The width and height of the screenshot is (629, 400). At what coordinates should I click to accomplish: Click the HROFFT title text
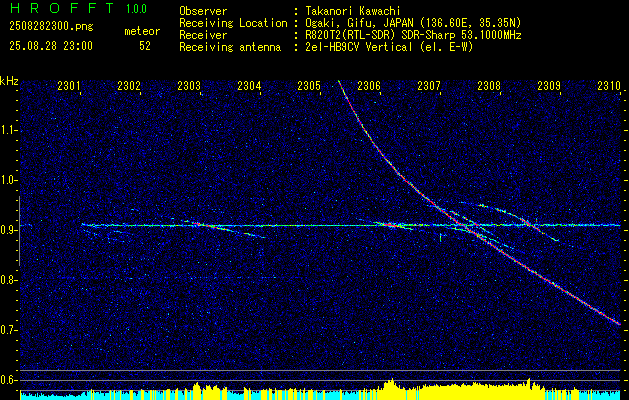pos(62,8)
